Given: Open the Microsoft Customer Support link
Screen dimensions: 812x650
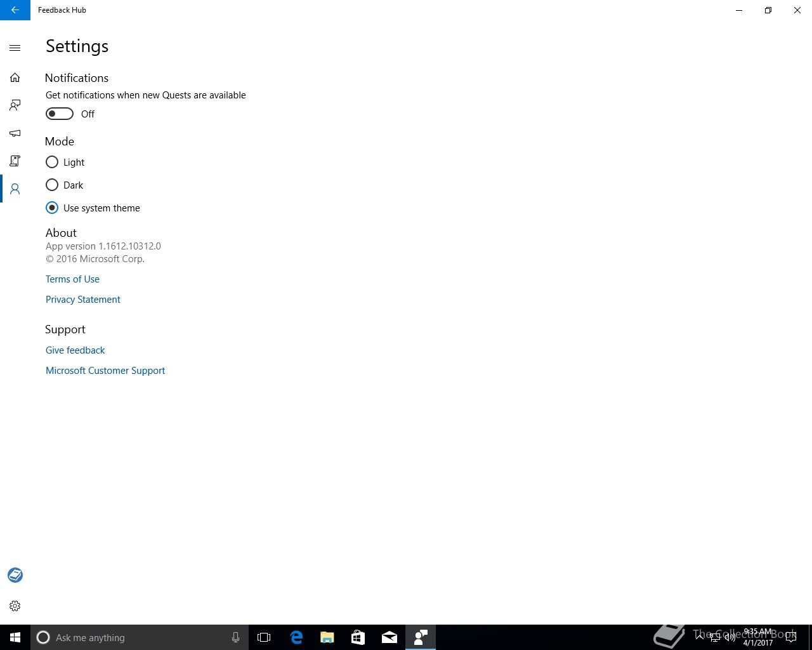Looking at the screenshot, I should pyautogui.click(x=105, y=371).
